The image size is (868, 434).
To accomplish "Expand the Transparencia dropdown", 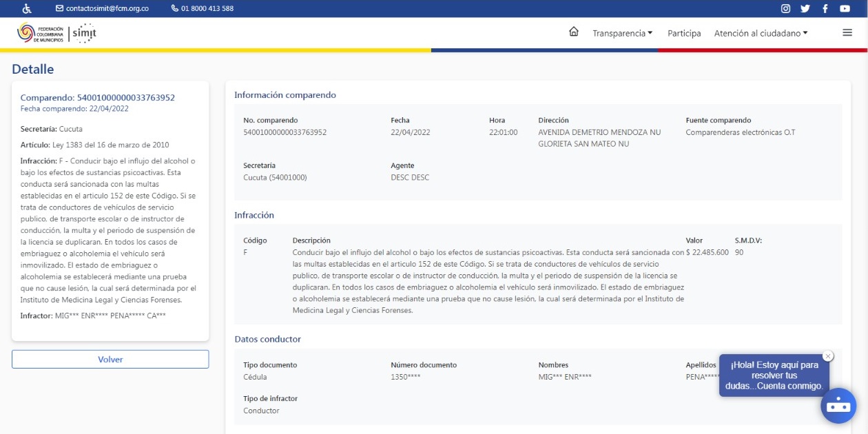I will pos(622,33).
